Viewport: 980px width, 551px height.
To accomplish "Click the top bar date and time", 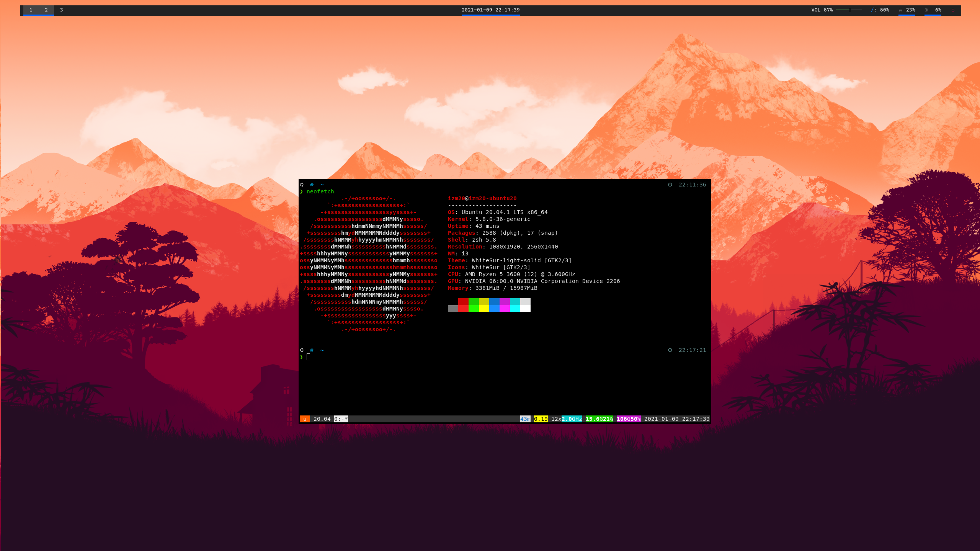I will pos(490,10).
